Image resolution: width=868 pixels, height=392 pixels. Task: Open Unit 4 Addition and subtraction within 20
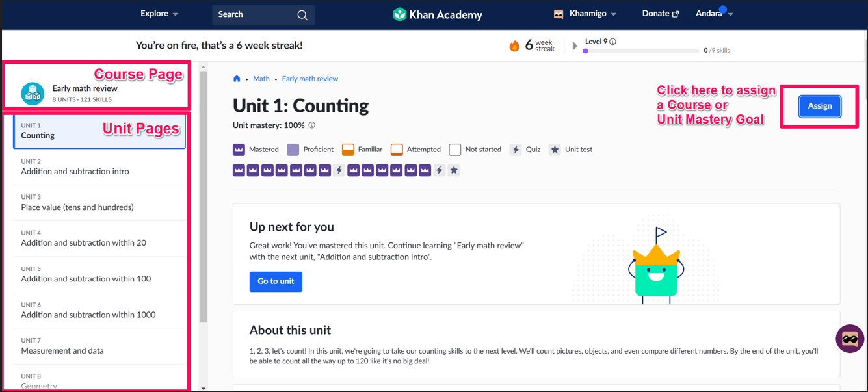click(99, 239)
